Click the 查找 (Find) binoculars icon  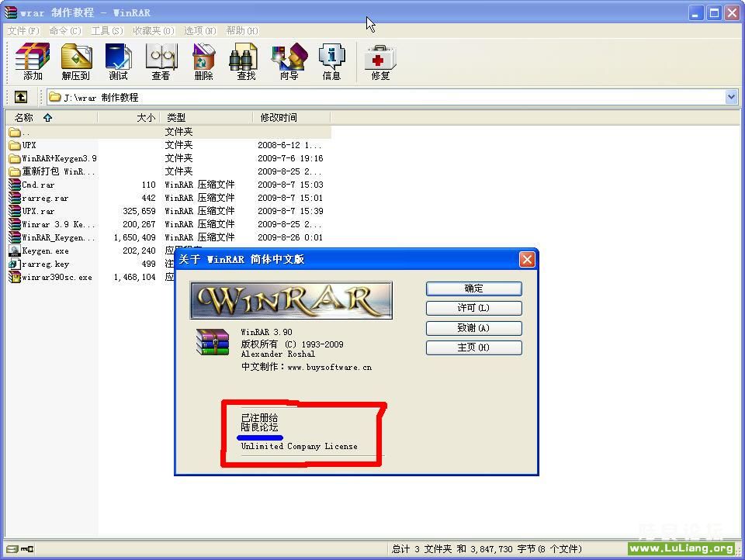click(x=246, y=62)
